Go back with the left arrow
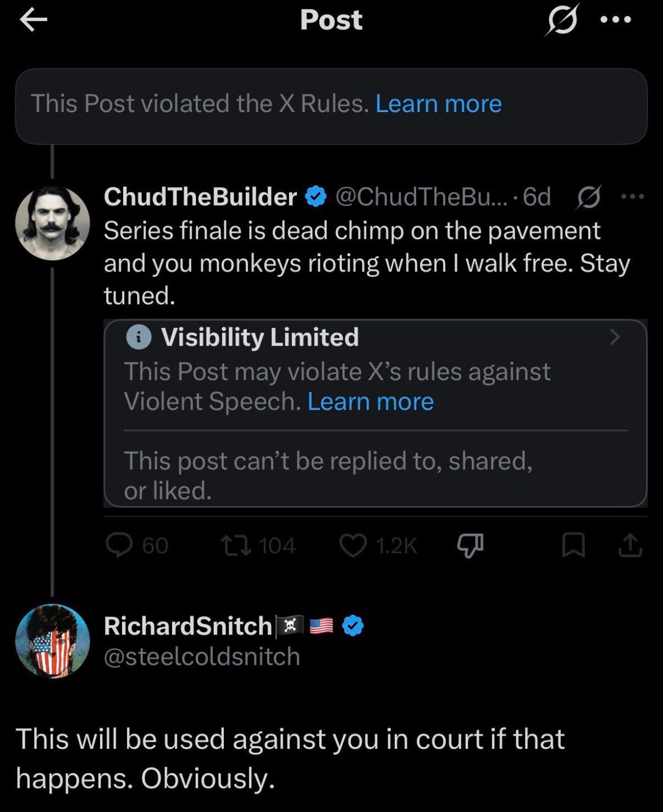This screenshot has height=812, width=663. click(33, 21)
